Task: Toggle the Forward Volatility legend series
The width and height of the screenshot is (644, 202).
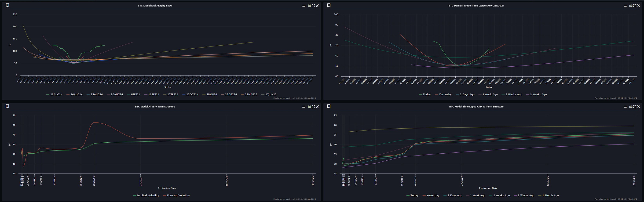Action: coord(176,196)
